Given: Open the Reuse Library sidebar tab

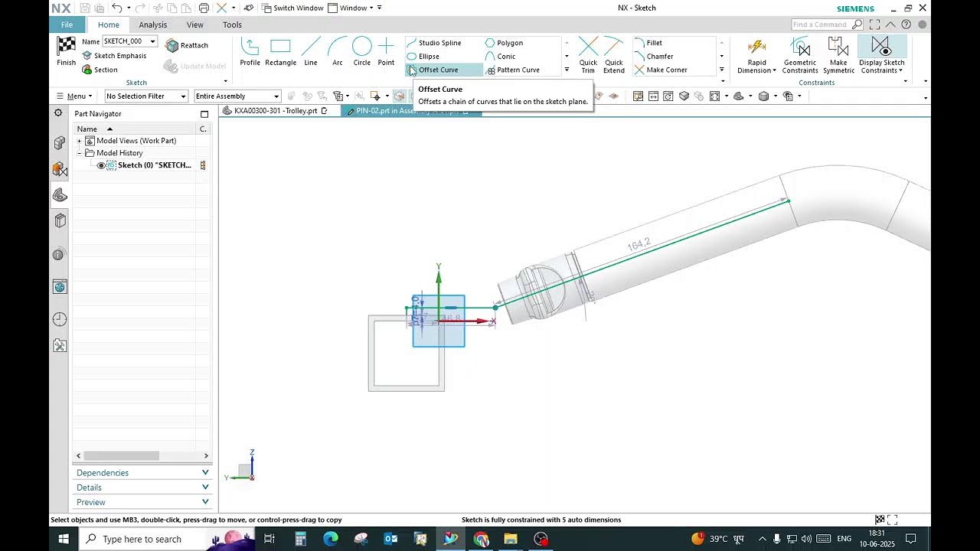Looking at the screenshot, I should coord(60,221).
